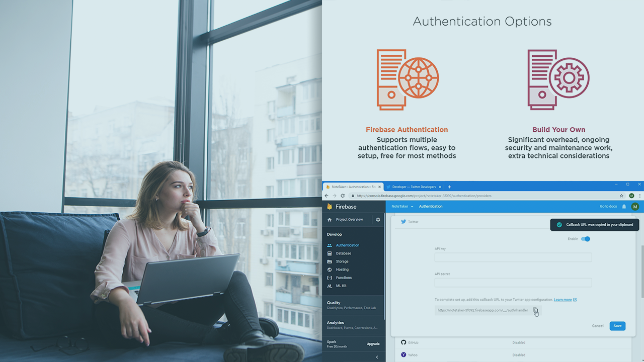Close the Twitter Developers tab
The image size is (644, 362).
pyautogui.click(x=440, y=187)
